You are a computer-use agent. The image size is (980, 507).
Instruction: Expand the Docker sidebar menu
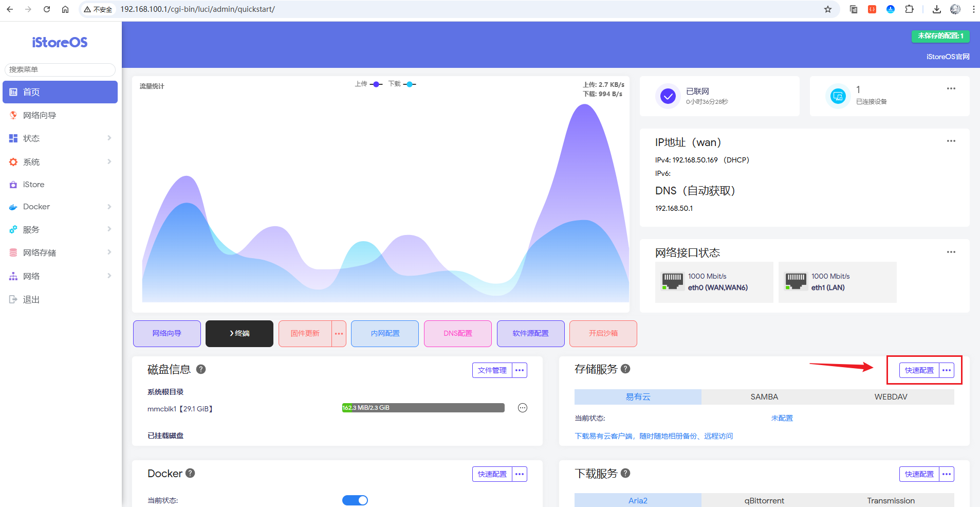tap(60, 207)
